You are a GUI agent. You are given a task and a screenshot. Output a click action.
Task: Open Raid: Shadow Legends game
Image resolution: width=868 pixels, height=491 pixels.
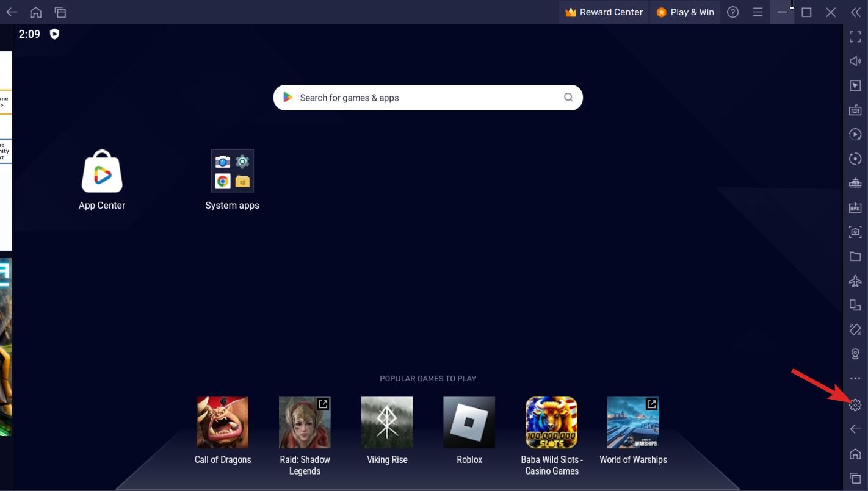tap(305, 437)
